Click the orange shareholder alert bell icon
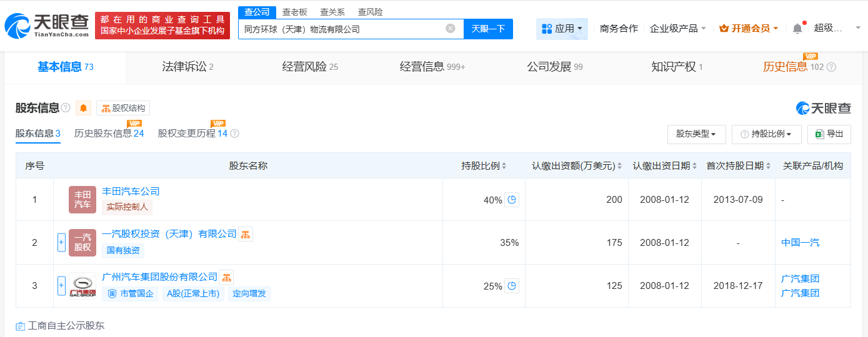This screenshot has height=337, width=868. [x=84, y=109]
